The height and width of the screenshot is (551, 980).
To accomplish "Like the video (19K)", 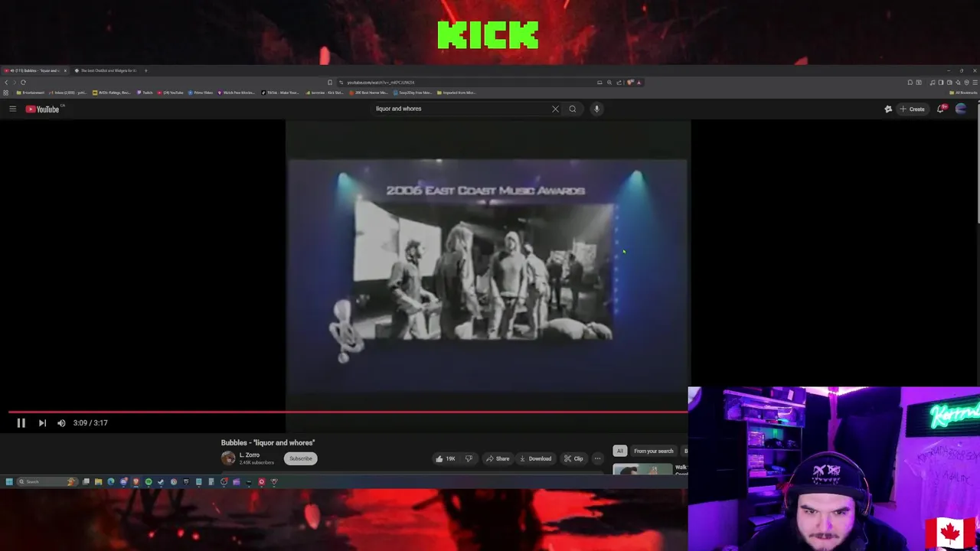I will click(x=445, y=458).
